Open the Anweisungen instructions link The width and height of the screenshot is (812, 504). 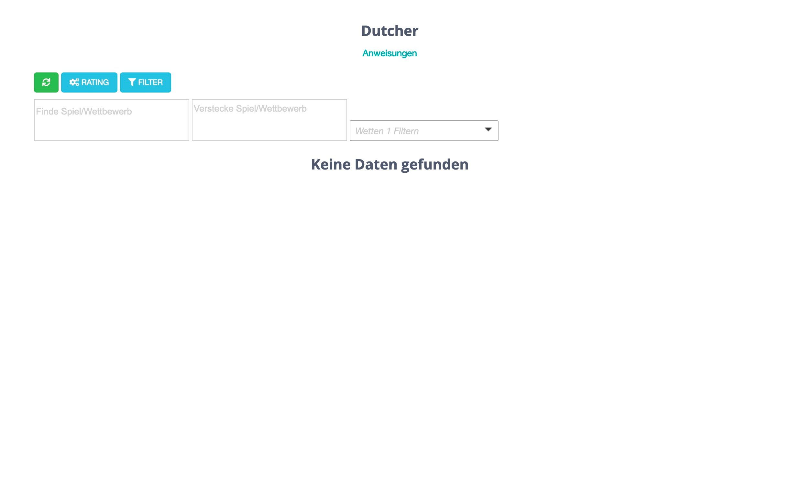pyautogui.click(x=389, y=53)
